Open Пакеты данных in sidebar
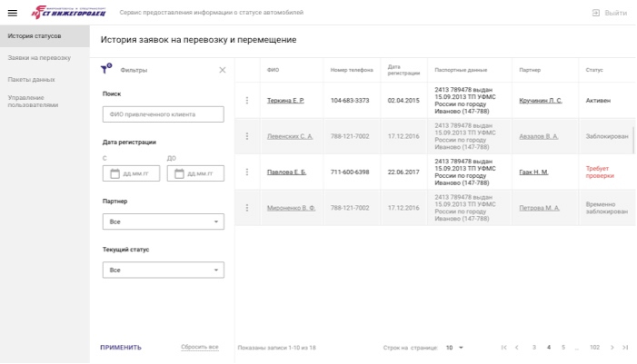The width and height of the screenshot is (637, 364). tap(31, 80)
